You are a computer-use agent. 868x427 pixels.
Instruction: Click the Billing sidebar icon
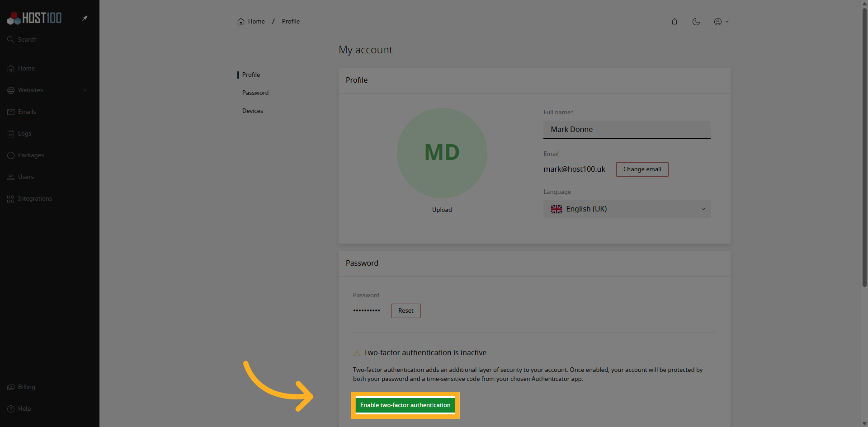pos(10,387)
